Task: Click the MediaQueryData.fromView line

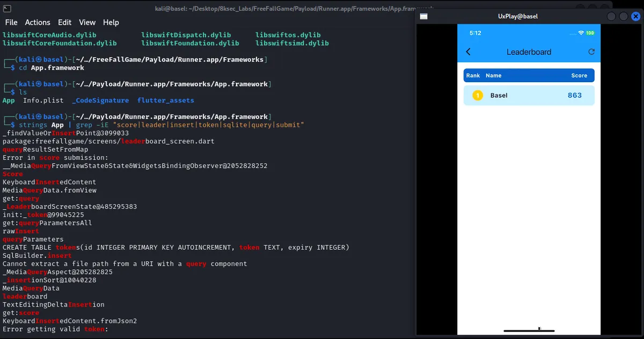Action: point(49,190)
